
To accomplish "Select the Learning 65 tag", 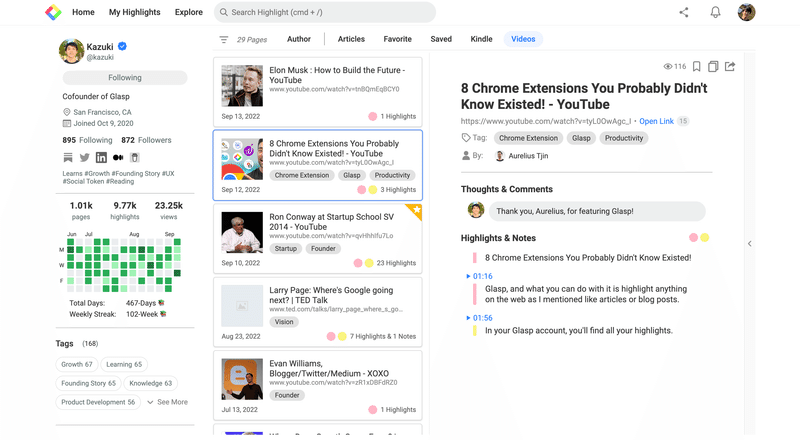I will tap(124, 364).
